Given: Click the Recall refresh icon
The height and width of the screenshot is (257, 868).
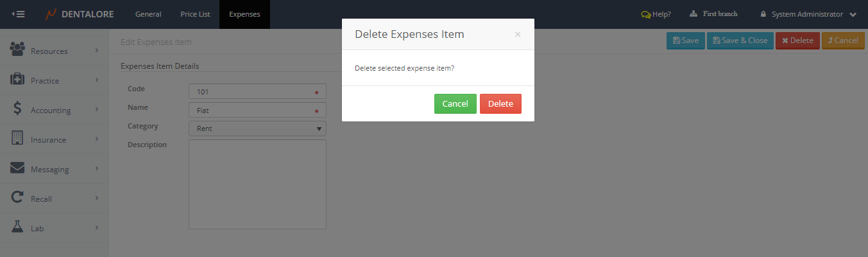Looking at the screenshot, I should [18, 198].
